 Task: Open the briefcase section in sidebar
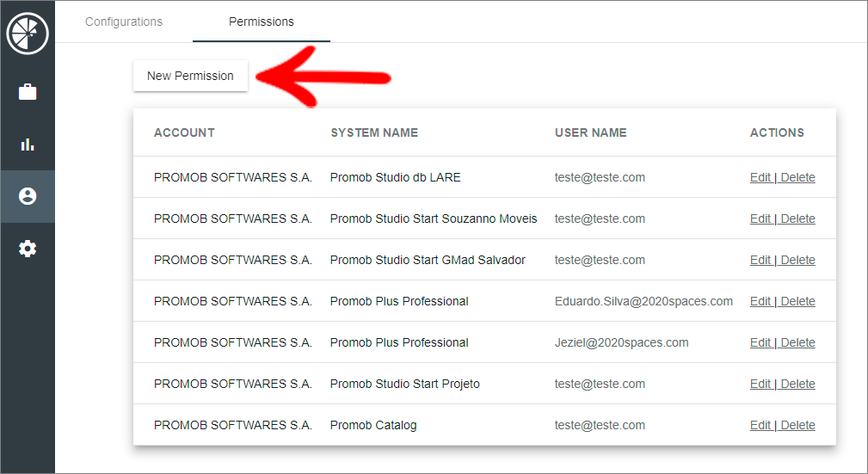click(x=28, y=91)
